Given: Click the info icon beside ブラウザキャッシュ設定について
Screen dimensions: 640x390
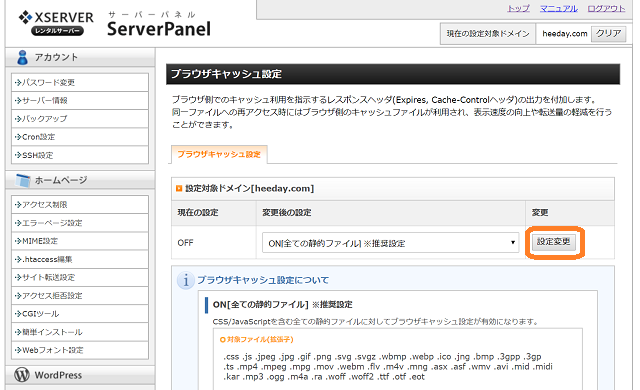Looking at the screenshot, I should (x=185, y=280).
